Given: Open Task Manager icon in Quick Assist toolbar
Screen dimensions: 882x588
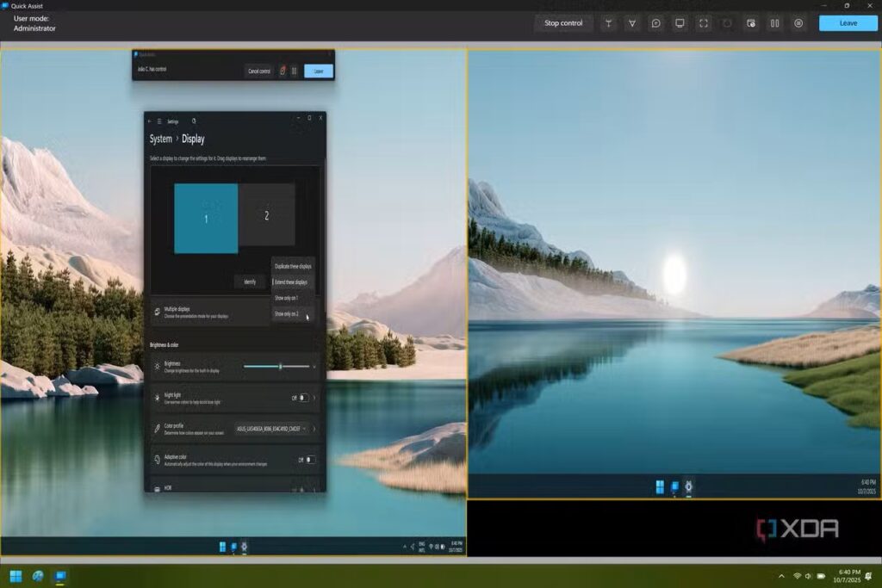Looking at the screenshot, I should tap(751, 23).
